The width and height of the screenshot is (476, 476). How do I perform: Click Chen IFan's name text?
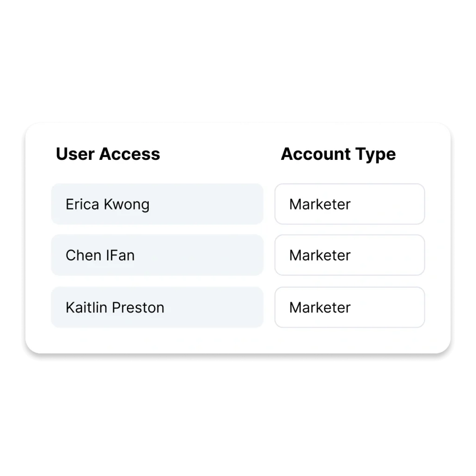pyautogui.click(x=100, y=255)
